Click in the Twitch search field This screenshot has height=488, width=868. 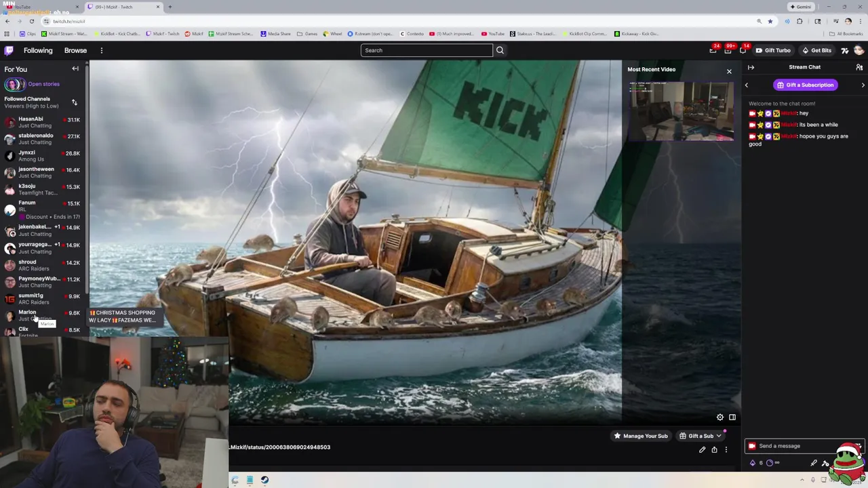pyautogui.click(x=427, y=50)
